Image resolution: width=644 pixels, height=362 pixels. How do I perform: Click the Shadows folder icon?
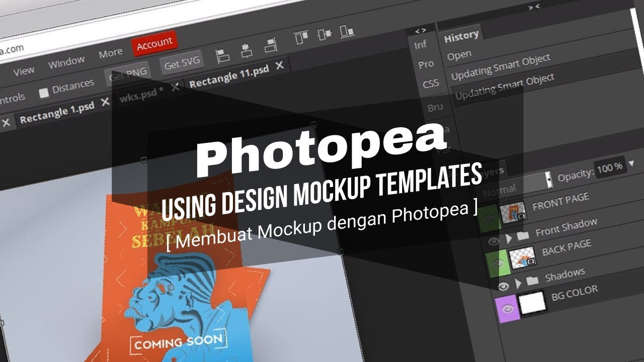coord(532,280)
